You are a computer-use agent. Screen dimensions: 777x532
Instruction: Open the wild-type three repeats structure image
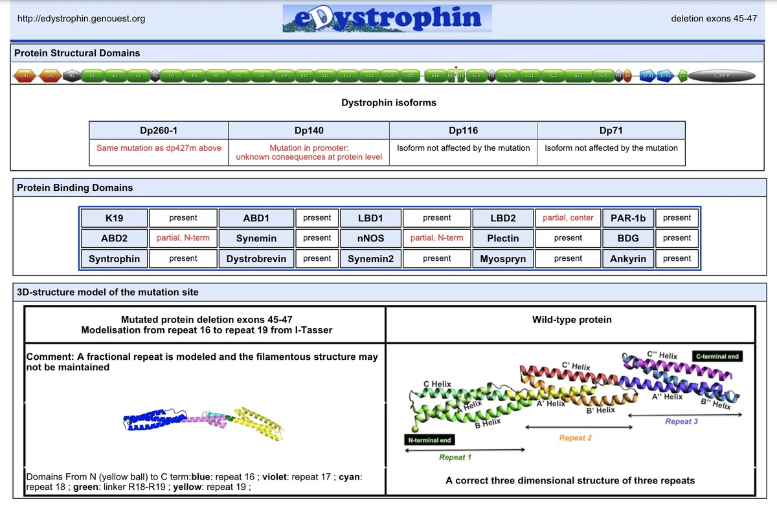click(x=573, y=407)
